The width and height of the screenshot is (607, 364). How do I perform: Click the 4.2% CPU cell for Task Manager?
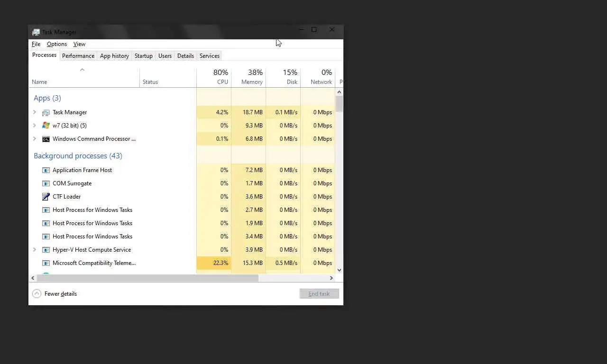pos(214,112)
